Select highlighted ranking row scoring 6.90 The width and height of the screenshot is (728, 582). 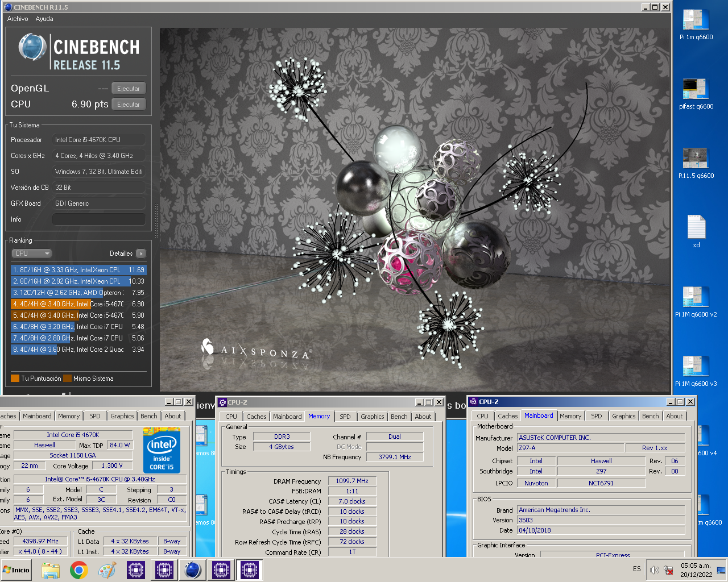click(78, 304)
